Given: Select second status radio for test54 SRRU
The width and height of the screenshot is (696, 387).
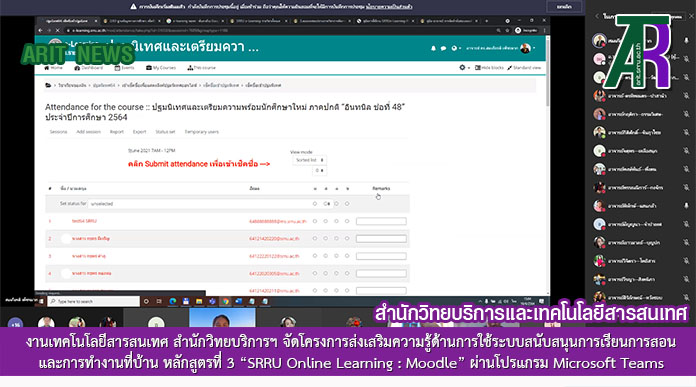Looking at the screenshot, I should 325,221.
